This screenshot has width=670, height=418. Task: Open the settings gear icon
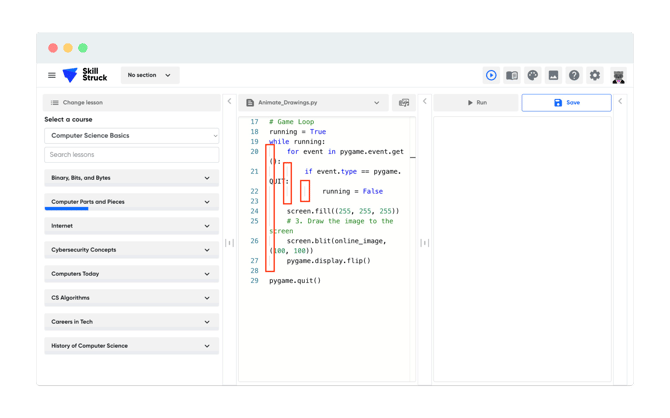[x=595, y=76]
